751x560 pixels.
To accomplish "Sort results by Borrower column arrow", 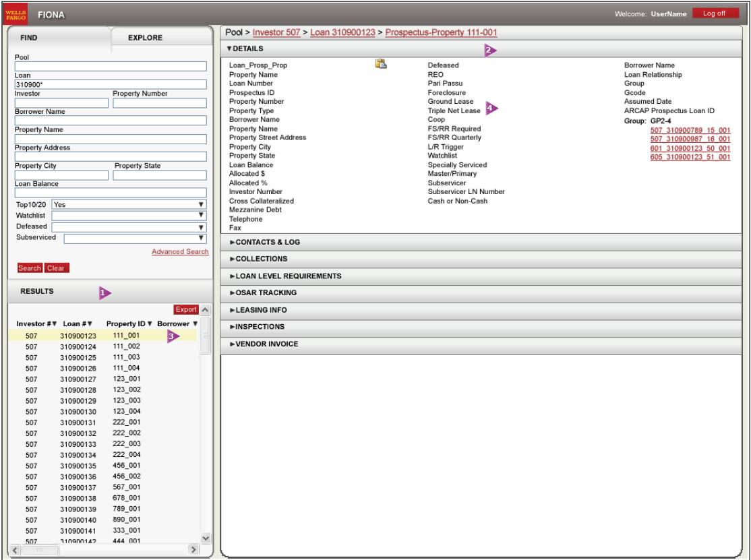I will 195,324.
